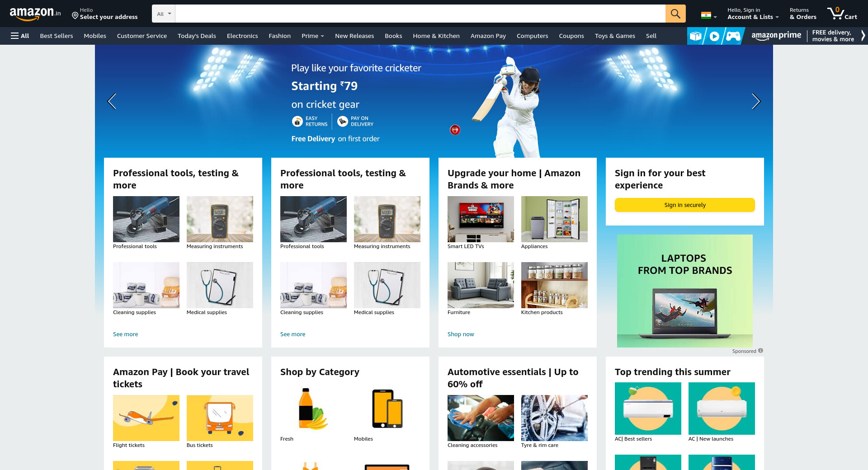Open Coupons nav item
868x470 pixels.
pos(571,36)
